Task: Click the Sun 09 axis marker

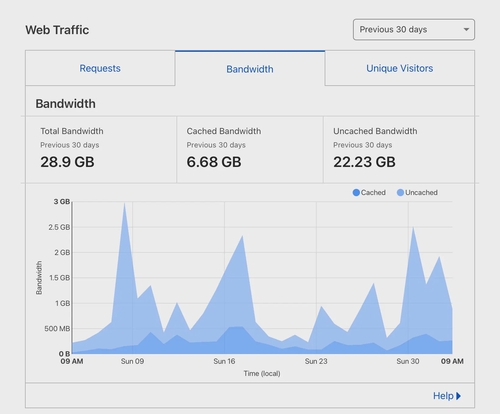Action: [x=132, y=361]
